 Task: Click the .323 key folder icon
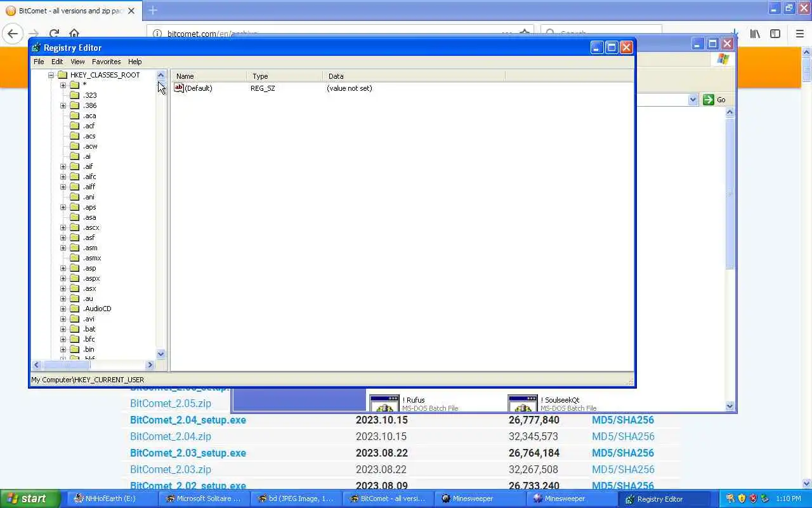pyautogui.click(x=74, y=95)
